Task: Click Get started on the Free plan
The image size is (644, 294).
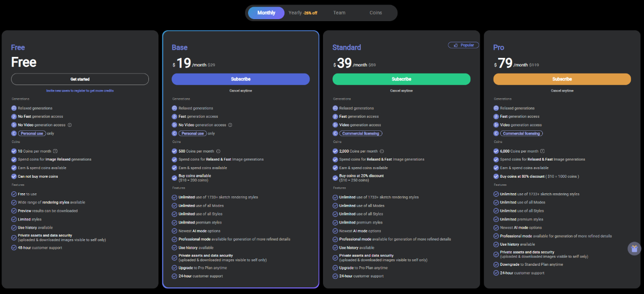Action: click(x=80, y=79)
